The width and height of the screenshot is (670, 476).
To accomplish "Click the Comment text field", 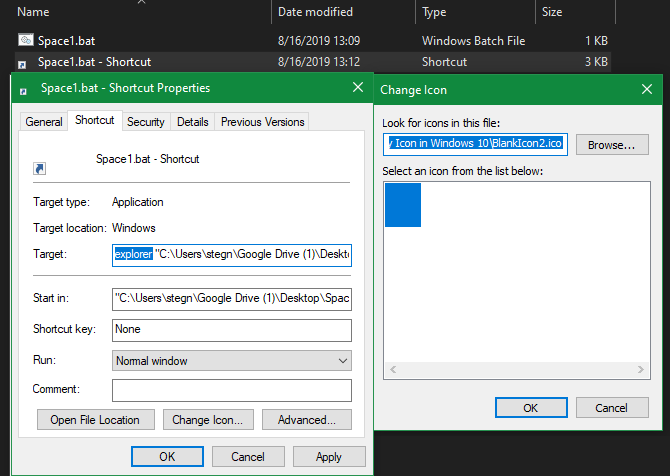I will coord(232,389).
